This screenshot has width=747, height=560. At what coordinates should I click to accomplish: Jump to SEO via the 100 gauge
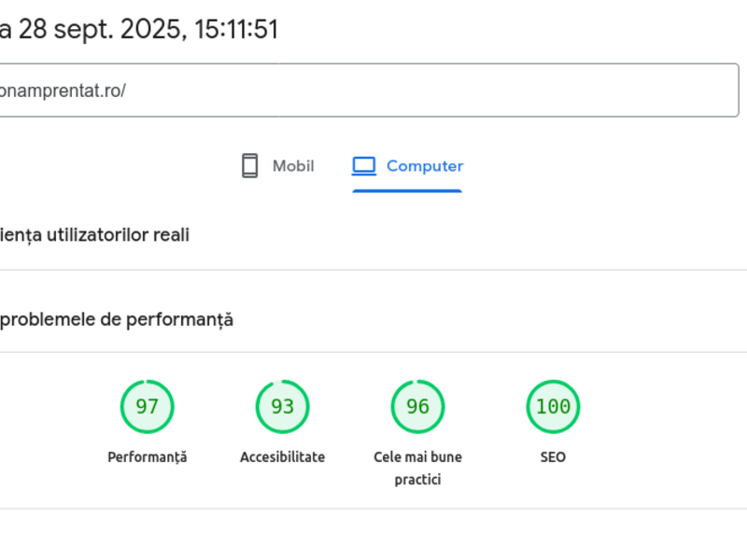553,407
